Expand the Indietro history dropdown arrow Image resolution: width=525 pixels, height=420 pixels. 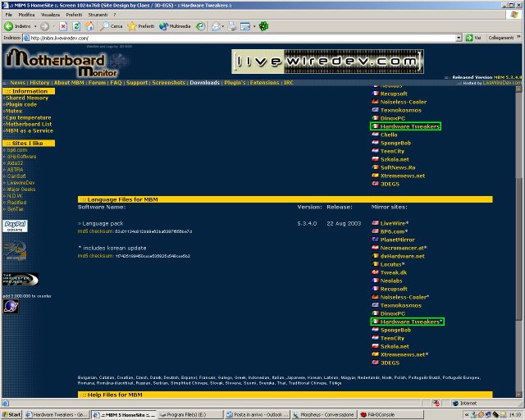35,26
